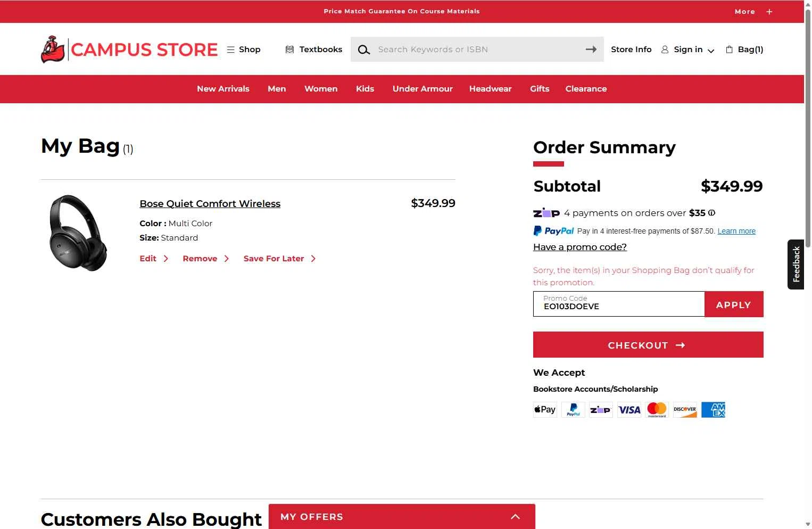
Task: Click the user account icon
Action: tap(665, 49)
